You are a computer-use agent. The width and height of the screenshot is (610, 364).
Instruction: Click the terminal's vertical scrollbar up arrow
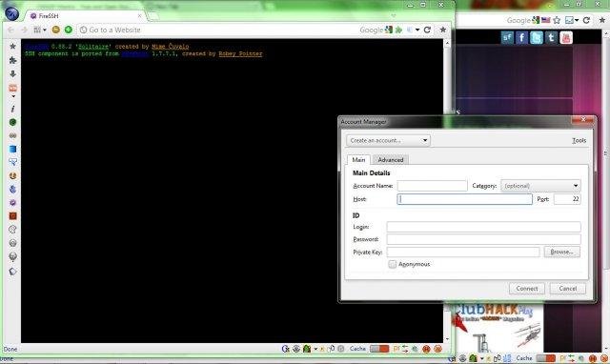447,43
